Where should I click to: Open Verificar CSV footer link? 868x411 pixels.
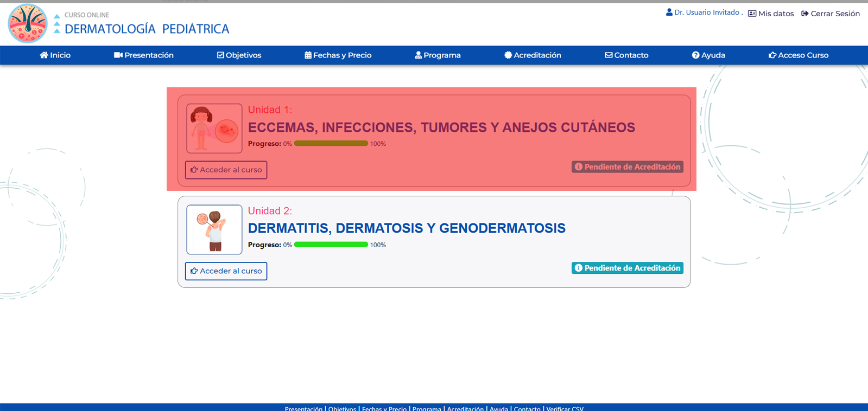coord(565,408)
